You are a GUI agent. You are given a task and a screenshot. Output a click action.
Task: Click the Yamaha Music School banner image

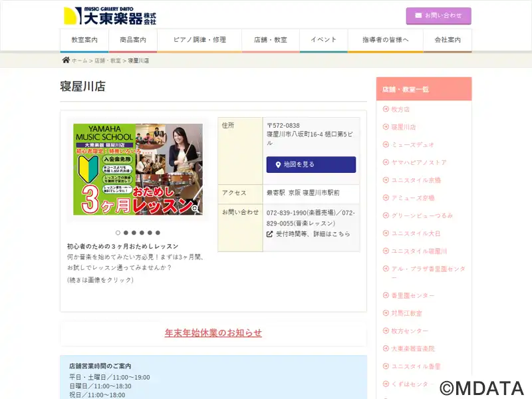(x=138, y=169)
